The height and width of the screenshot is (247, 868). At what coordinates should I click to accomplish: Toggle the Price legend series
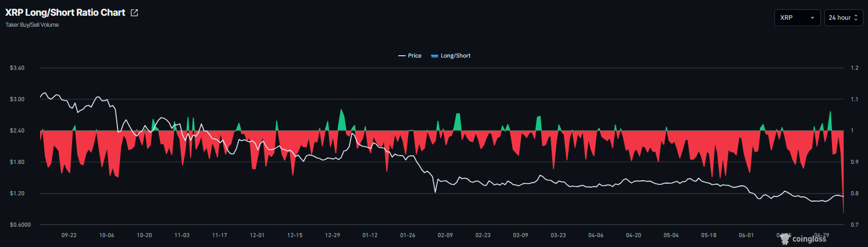coord(410,56)
